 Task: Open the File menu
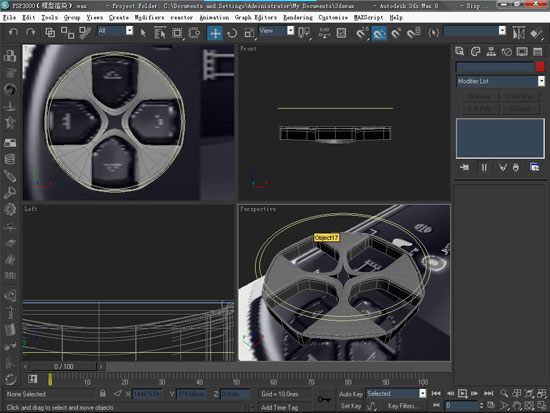pos(9,18)
